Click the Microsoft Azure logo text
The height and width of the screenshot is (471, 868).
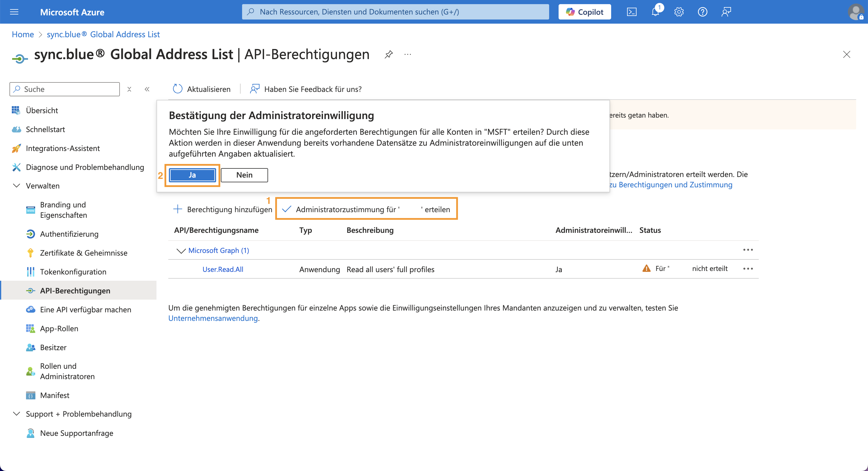[72, 12]
